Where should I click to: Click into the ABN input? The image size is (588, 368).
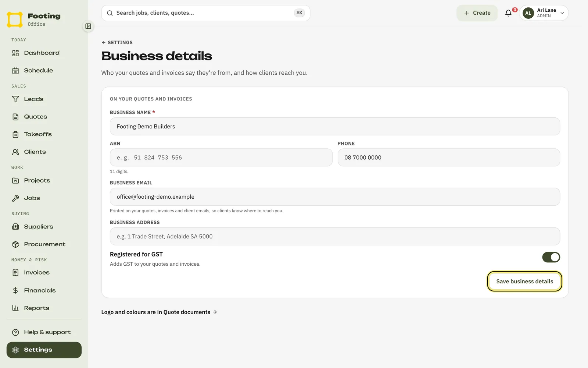point(221,158)
